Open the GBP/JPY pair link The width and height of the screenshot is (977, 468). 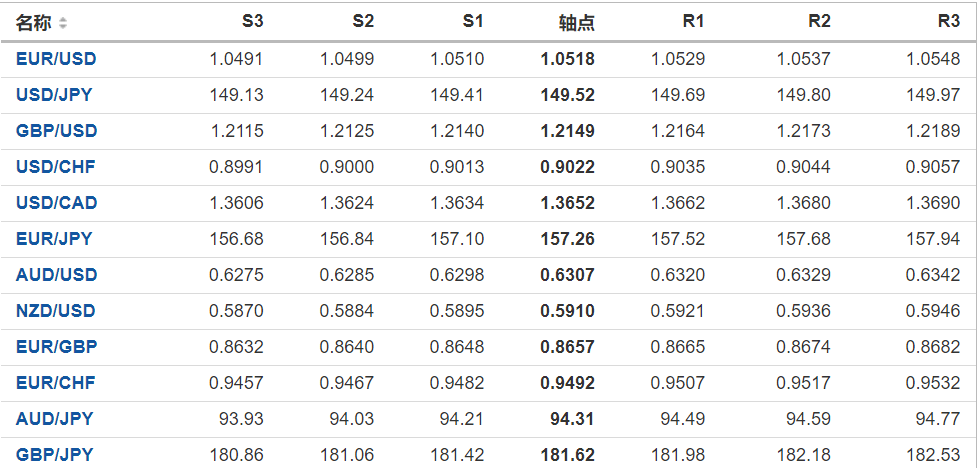(x=54, y=455)
